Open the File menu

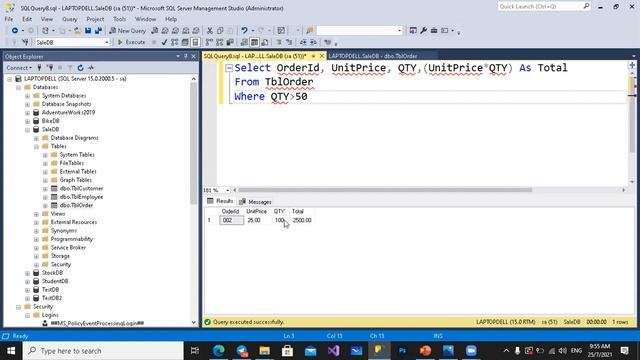9,19
